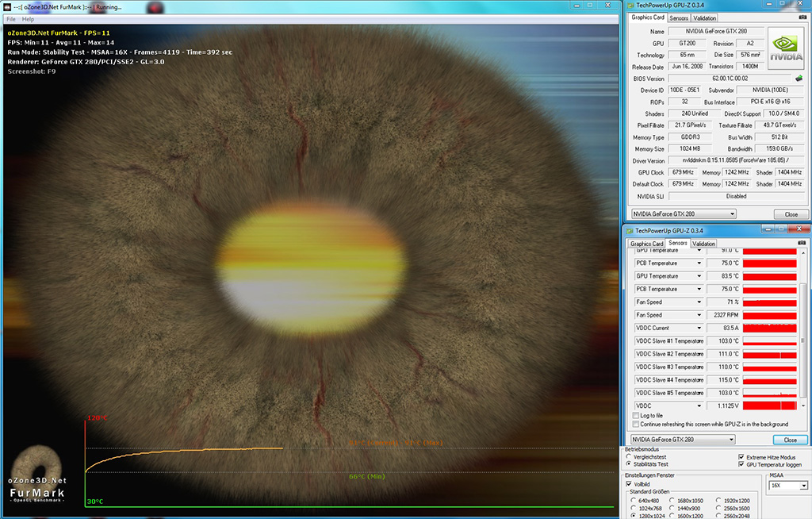Click the NVIDIA SLI field showing Disabled

[x=737, y=197]
